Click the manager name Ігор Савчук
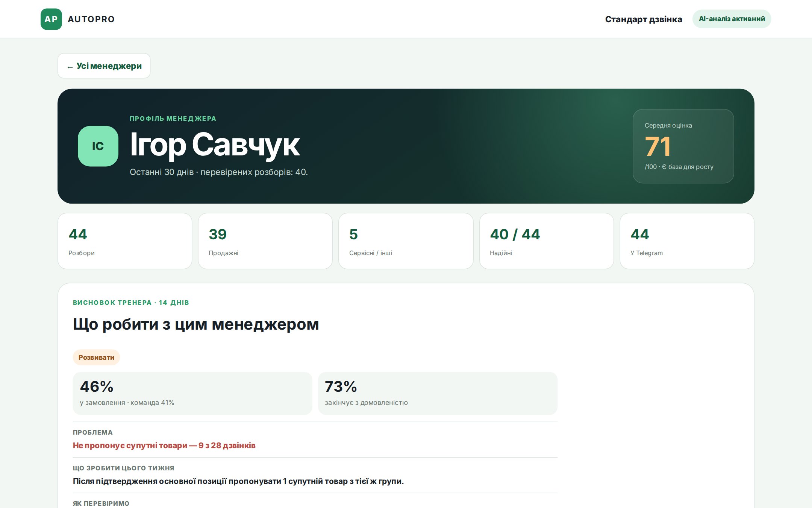The image size is (812, 508). point(215,145)
